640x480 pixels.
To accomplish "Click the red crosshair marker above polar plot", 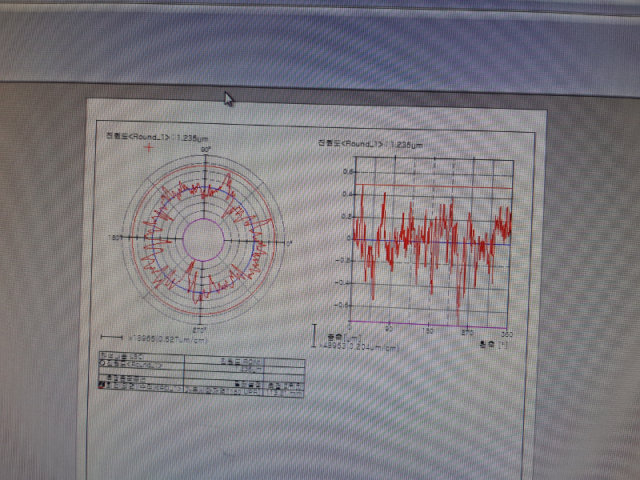I will click(x=149, y=148).
